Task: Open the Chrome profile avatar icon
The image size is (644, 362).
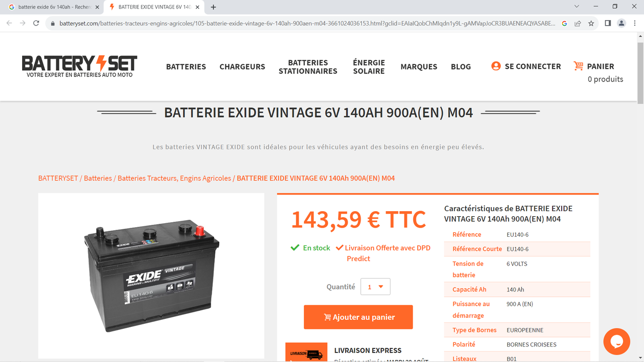Action: 622,23
